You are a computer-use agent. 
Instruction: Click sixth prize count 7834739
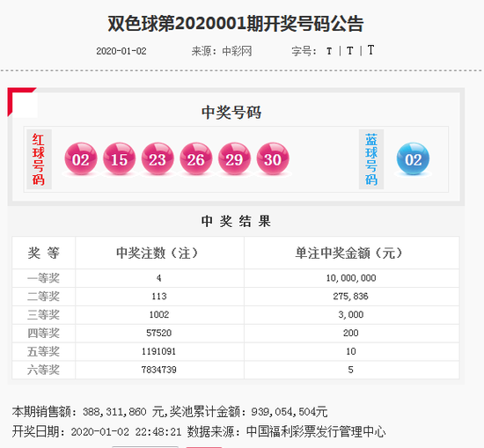(159, 370)
